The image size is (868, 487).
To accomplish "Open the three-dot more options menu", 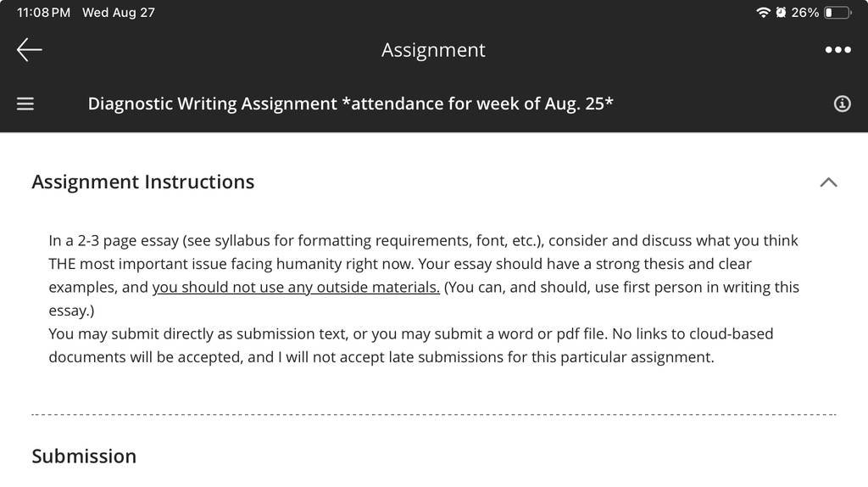I will (x=837, y=50).
